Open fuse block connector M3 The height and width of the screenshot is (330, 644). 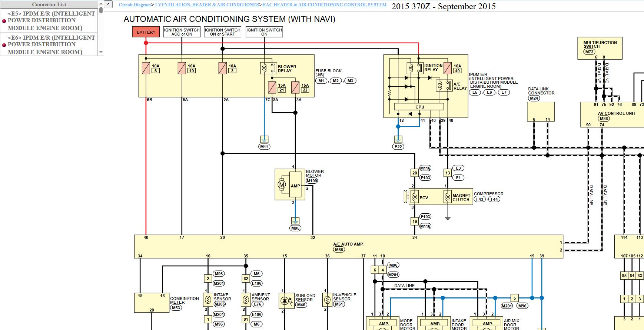pyautogui.click(x=350, y=81)
